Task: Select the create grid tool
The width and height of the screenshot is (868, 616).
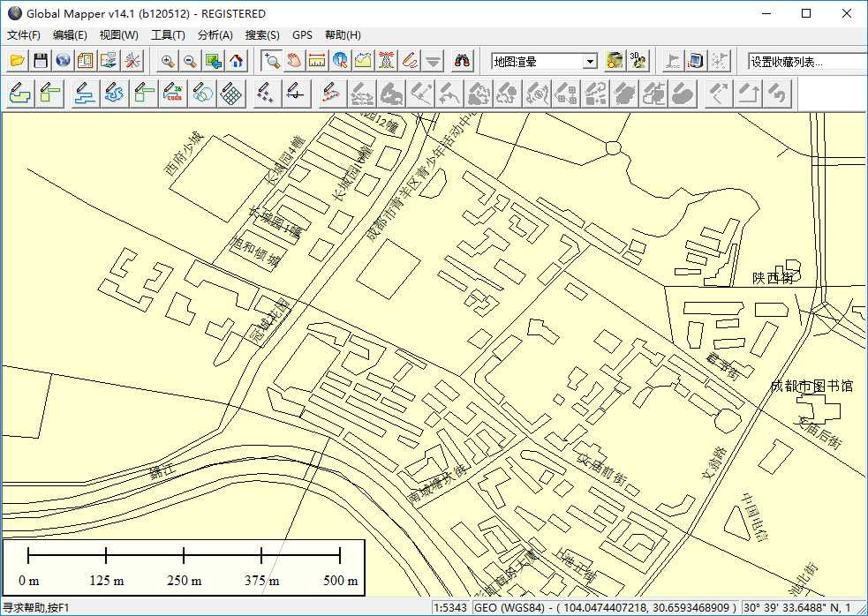Action: point(230,93)
